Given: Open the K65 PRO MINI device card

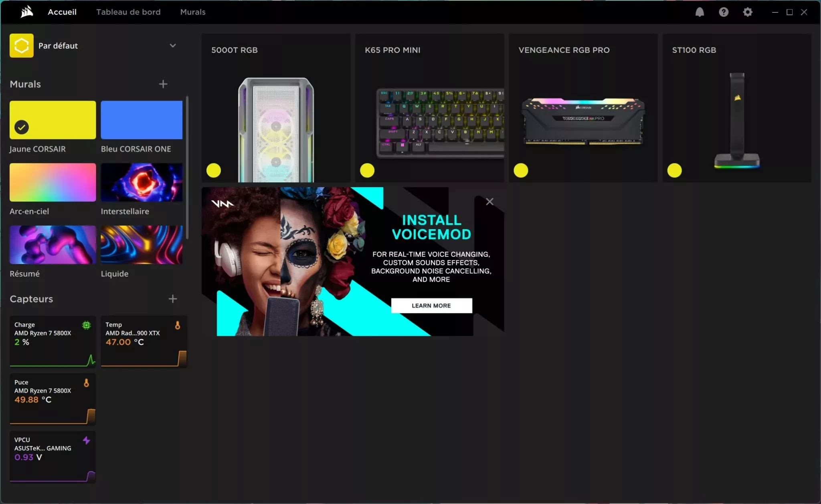Looking at the screenshot, I should [429, 108].
